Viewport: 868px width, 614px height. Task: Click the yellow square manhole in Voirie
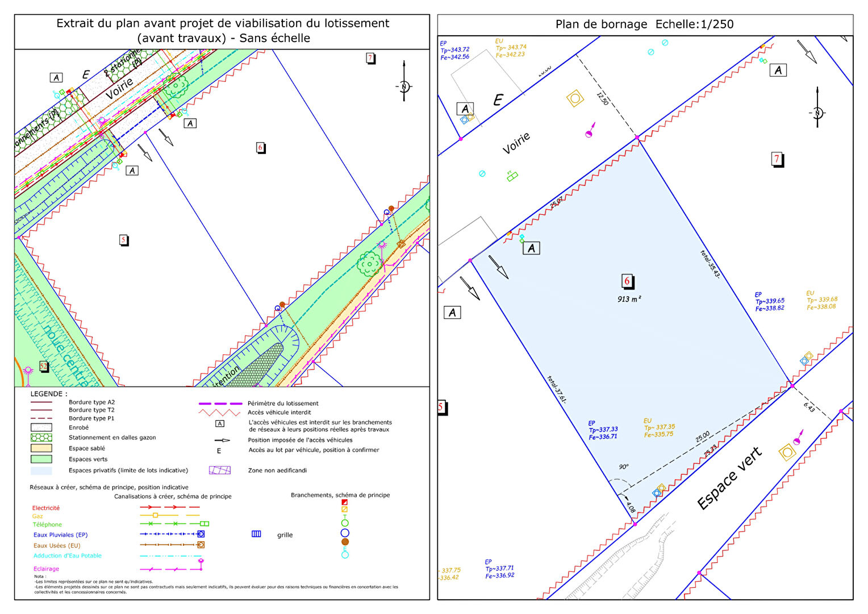click(575, 98)
